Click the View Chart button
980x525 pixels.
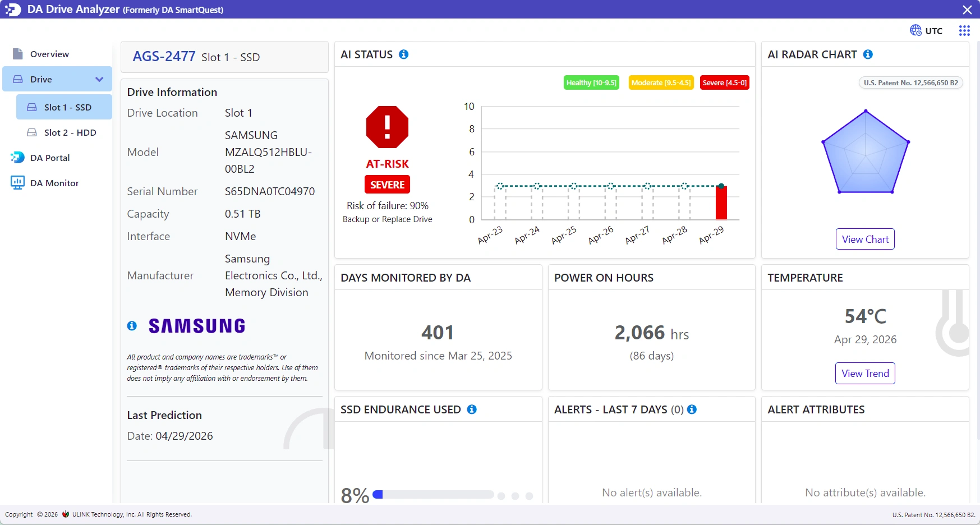(x=865, y=240)
